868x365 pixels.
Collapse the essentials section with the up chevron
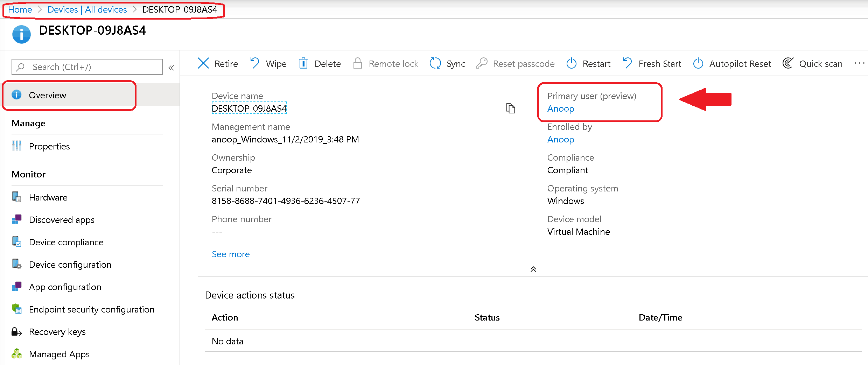tap(533, 269)
